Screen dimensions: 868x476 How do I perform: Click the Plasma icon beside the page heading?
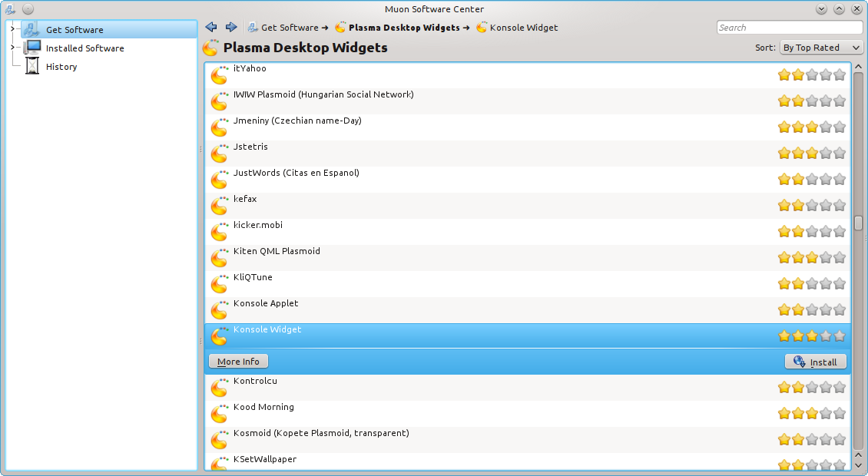[210, 48]
